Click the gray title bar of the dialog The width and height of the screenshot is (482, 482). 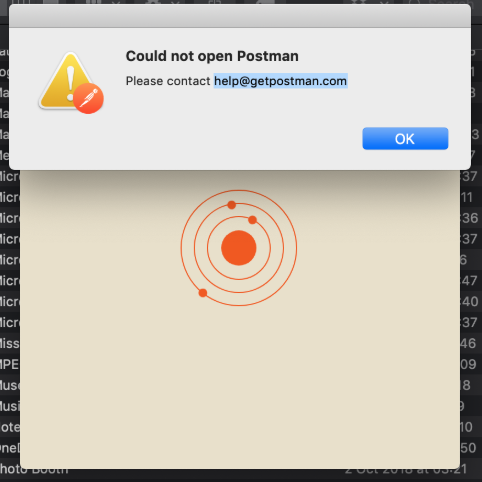[x=240, y=17]
